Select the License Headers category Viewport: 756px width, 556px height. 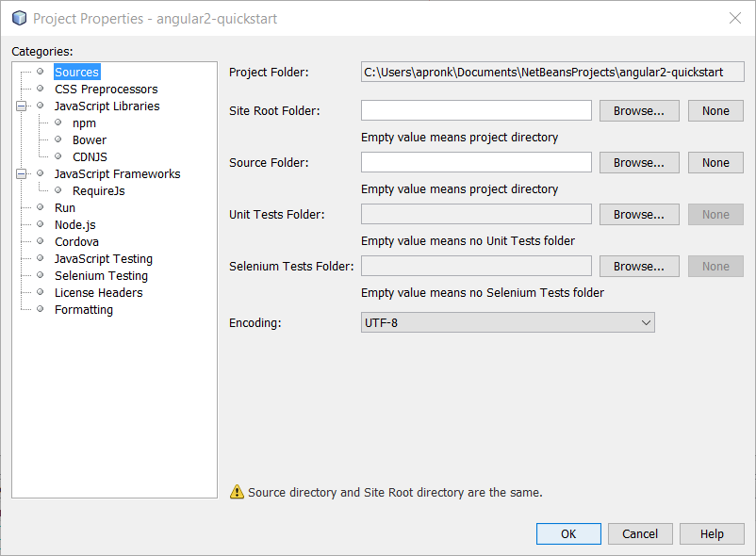click(98, 292)
